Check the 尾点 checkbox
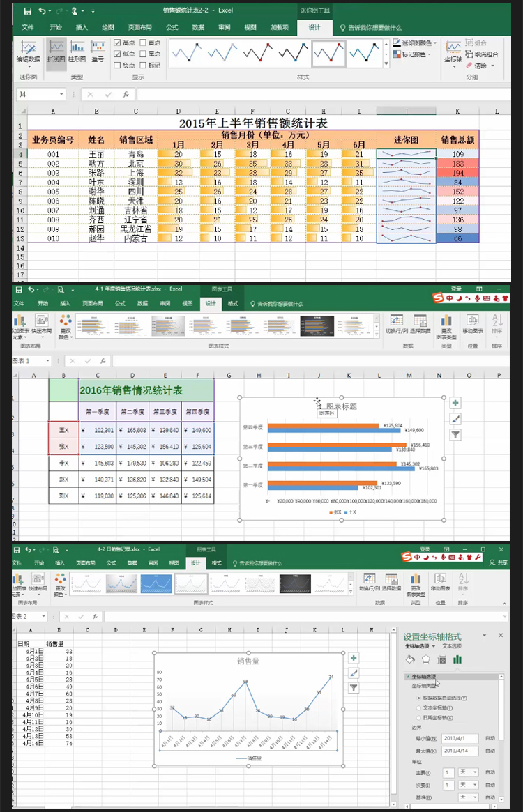523x812 pixels. coord(143,54)
